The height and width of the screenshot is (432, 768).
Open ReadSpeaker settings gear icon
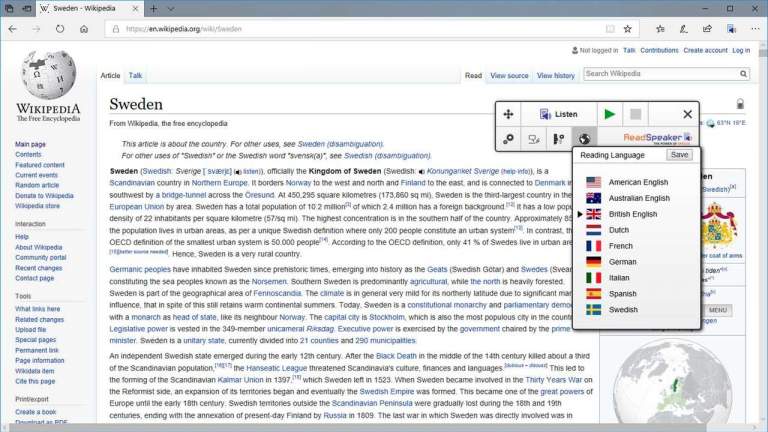coord(508,139)
